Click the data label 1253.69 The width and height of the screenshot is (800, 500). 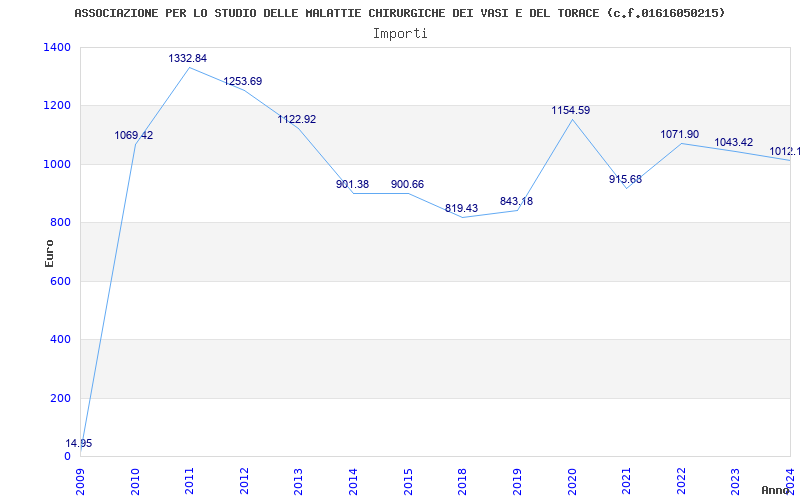click(x=243, y=81)
